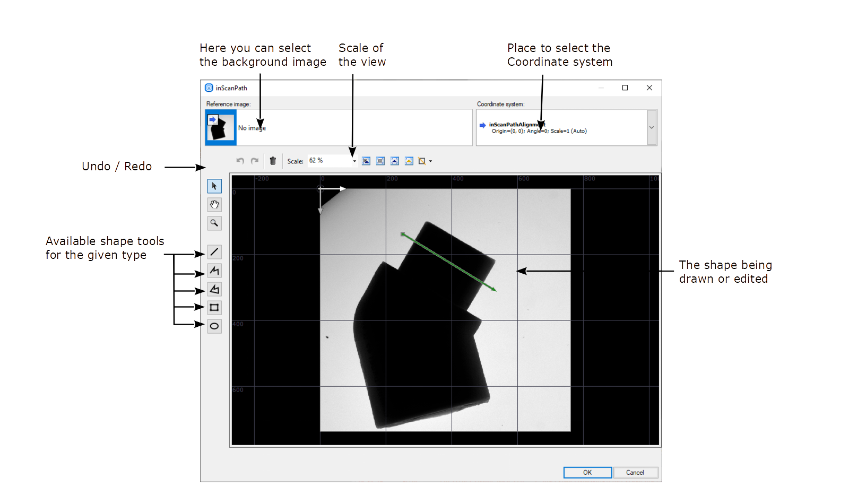This screenshot has height=504, width=849.
Task: Open the crossed-out square options arrow
Action: [430, 161]
